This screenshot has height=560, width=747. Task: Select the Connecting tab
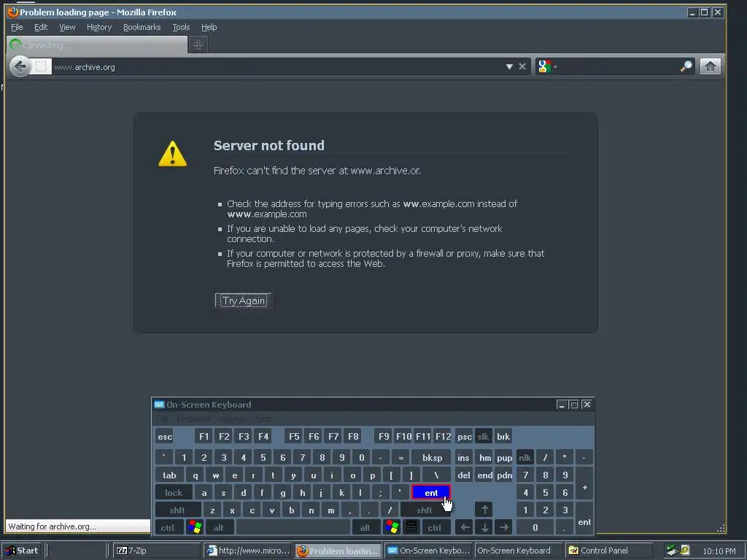click(97, 44)
